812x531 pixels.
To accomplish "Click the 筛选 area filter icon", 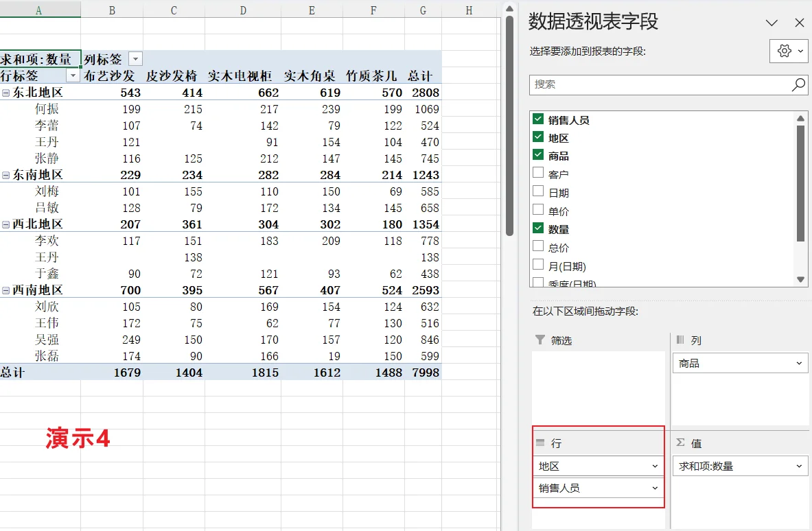I will click(540, 340).
